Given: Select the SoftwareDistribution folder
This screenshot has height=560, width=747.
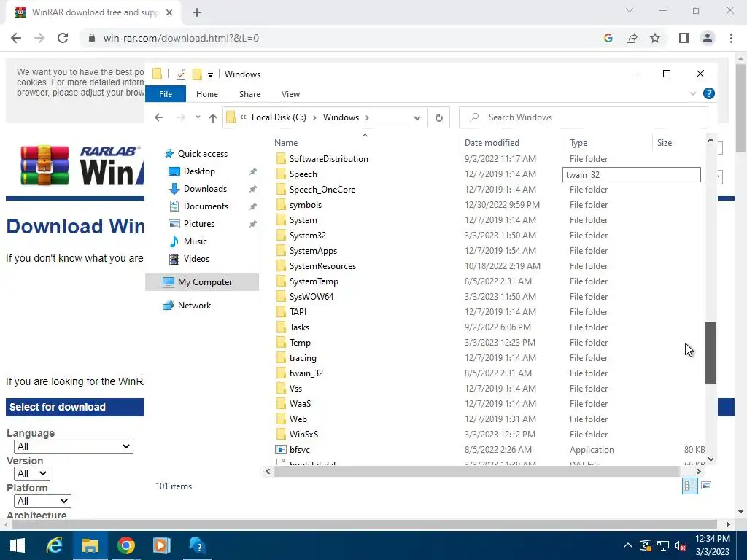Looking at the screenshot, I should tap(328, 159).
